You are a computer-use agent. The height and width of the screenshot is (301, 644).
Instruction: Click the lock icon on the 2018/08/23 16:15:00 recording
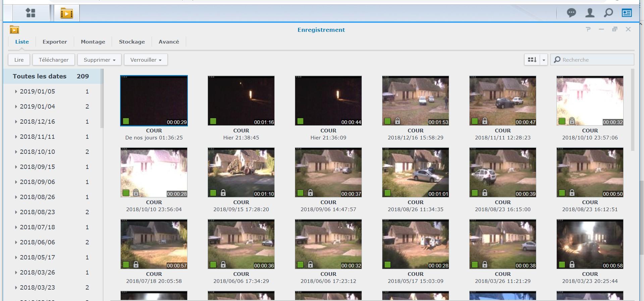[x=485, y=193]
